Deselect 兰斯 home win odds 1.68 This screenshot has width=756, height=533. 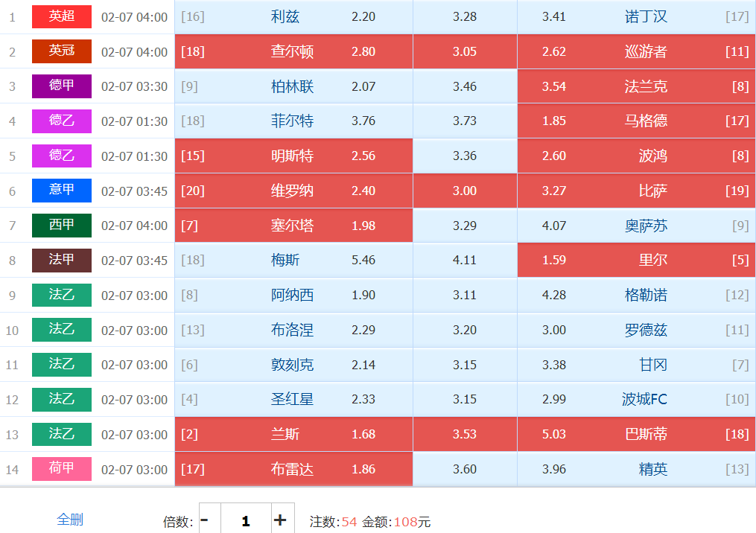293,434
